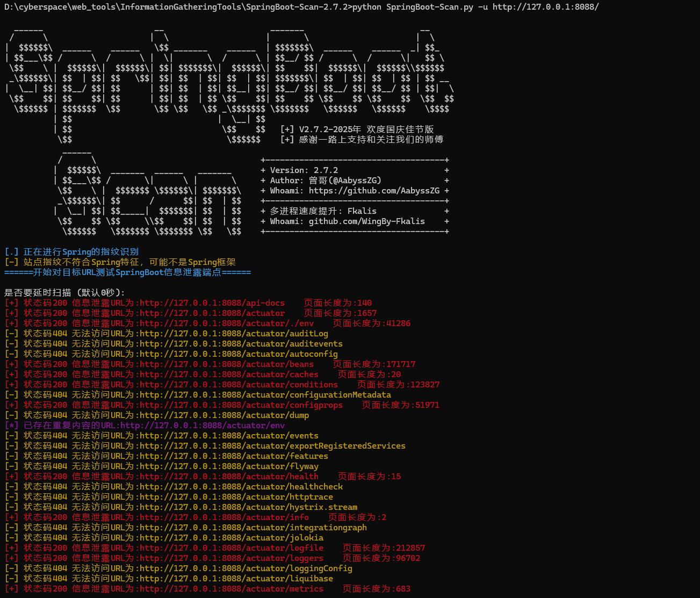Click the actuator/configurationMetadata 404 line
Viewport: 700px width, 598px height.
(198, 395)
